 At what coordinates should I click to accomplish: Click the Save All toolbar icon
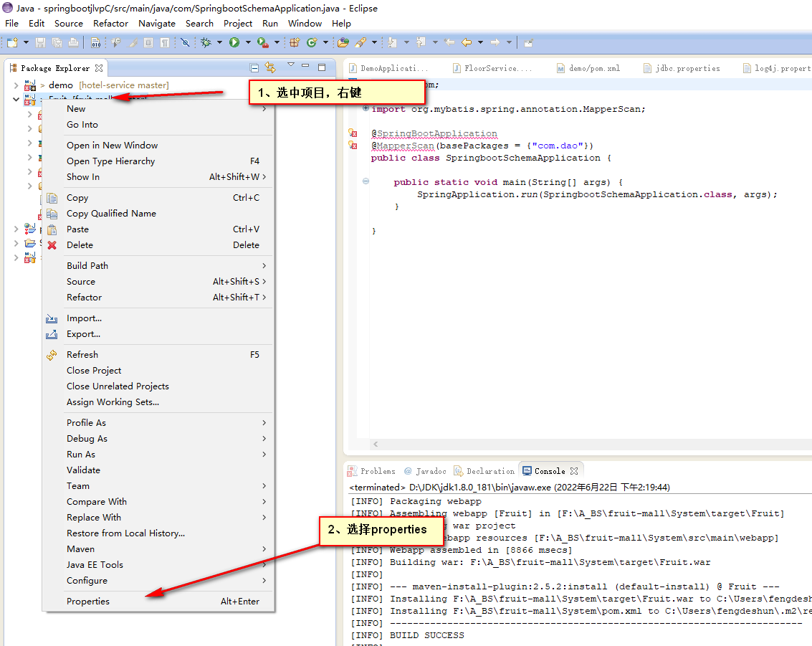(x=57, y=42)
